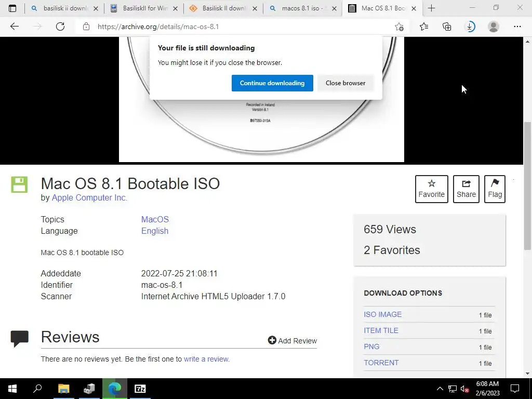The width and height of the screenshot is (532, 399).
Task: Open the Favorites list icon
Action: (424, 26)
